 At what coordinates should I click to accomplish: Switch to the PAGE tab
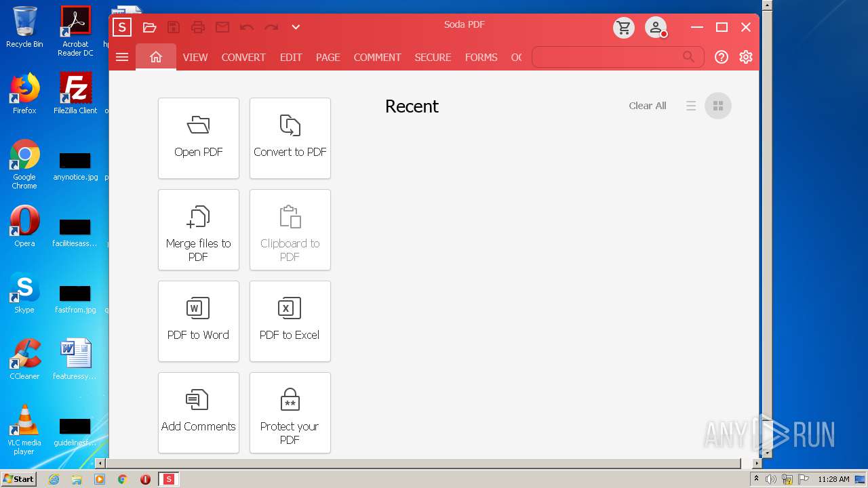[328, 58]
